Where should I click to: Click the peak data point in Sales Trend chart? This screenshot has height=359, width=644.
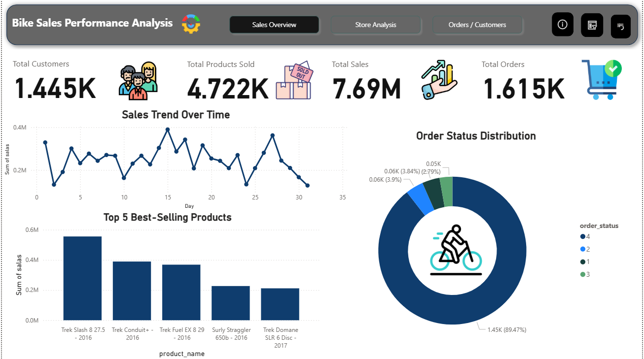pyautogui.click(x=168, y=129)
